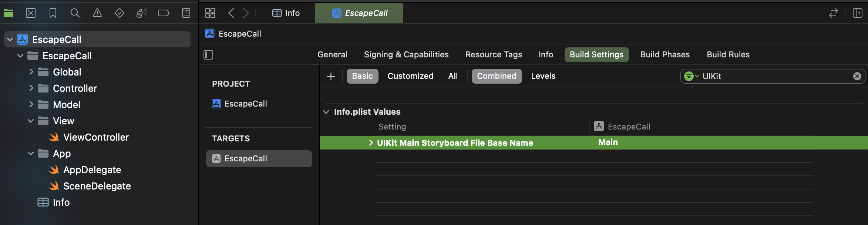The width and height of the screenshot is (868, 225).
Task: Open the related items grid icon
Action: [210, 13]
